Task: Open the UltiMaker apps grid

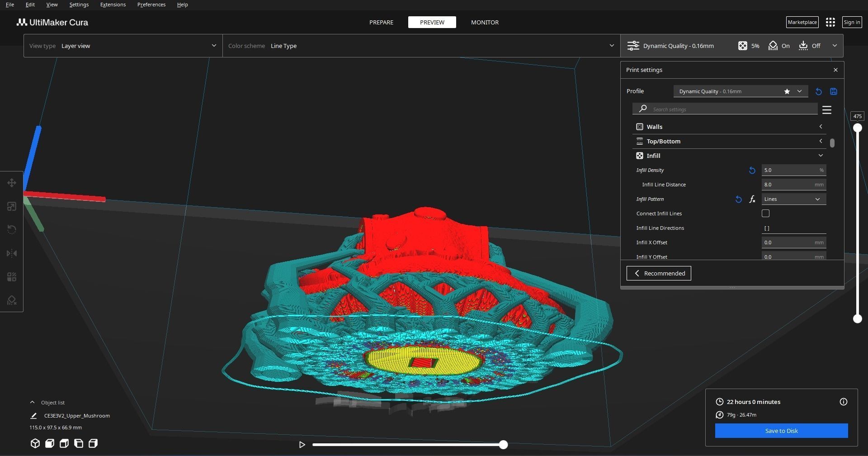Action: [830, 22]
